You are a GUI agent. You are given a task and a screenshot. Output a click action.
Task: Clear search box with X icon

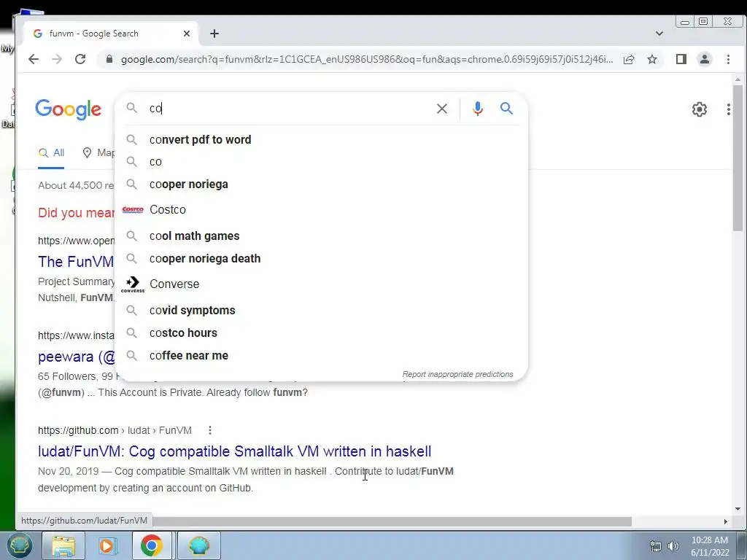441,109
